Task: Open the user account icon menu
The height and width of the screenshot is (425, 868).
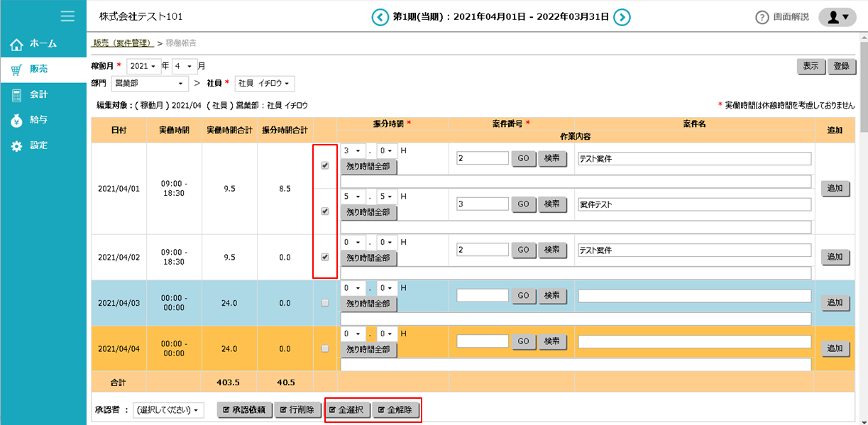Action: pos(837,17)
